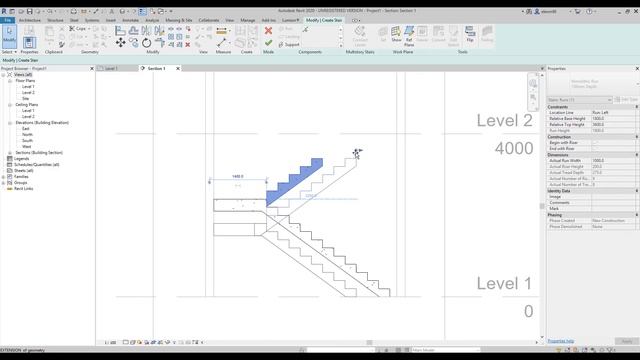
Task: Select the Aligned Dimension measure tool
Action: [x=222, y=31]
